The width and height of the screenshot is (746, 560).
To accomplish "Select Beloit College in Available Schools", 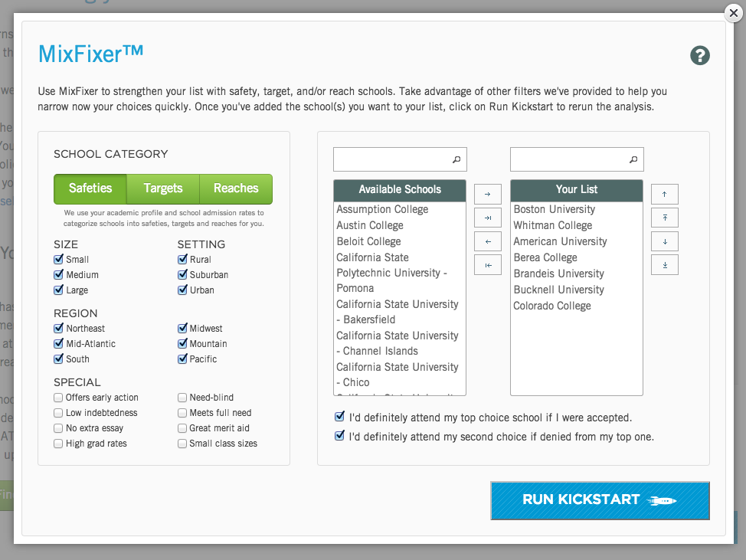I will click(x=368, y=241).
